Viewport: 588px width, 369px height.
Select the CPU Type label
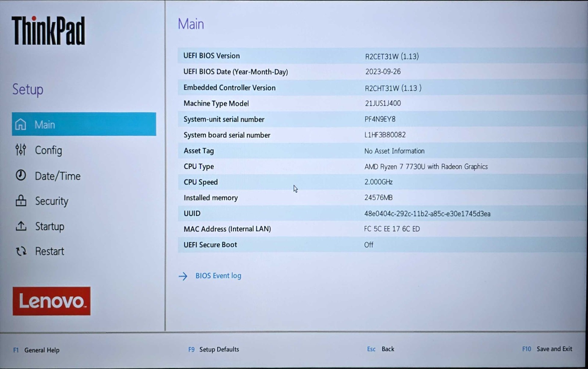(199, 166)
